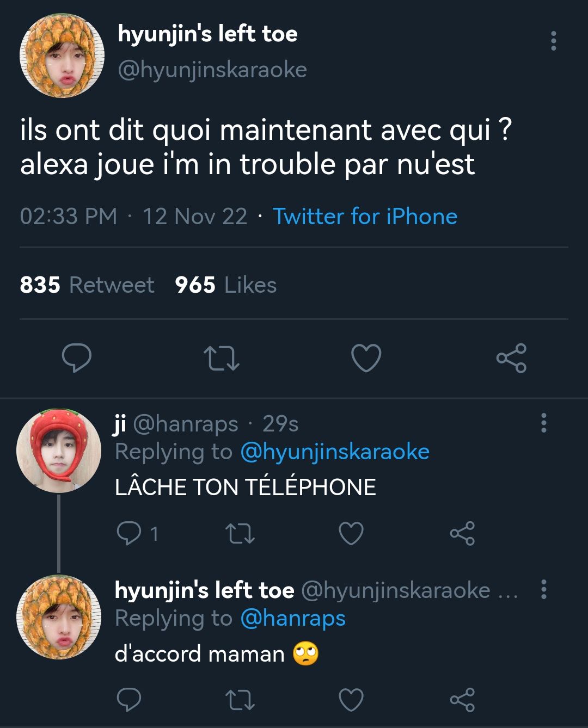Viewport: 588px width, 728px height.
Task: Like the "d'accord maman" reply
Action: click(351, 700)
